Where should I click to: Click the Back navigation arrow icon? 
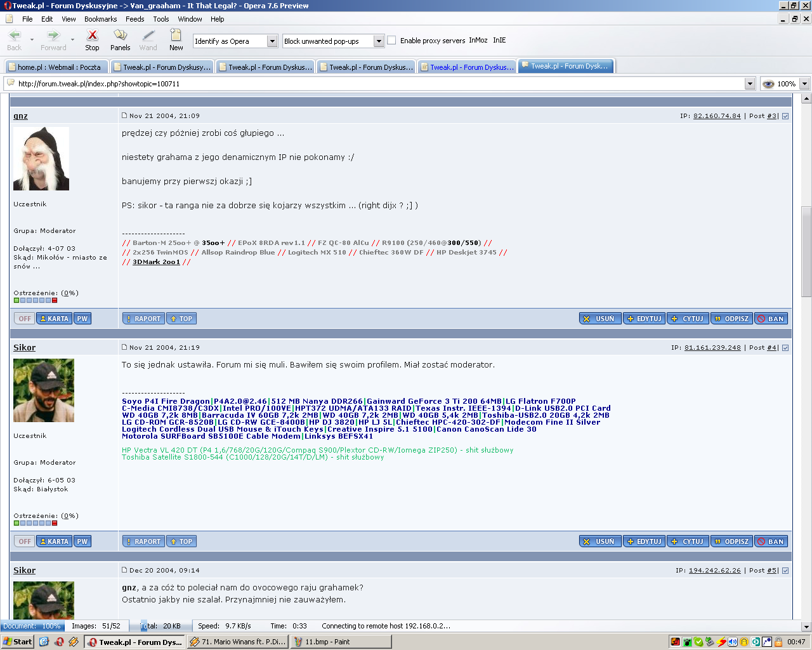14,36
